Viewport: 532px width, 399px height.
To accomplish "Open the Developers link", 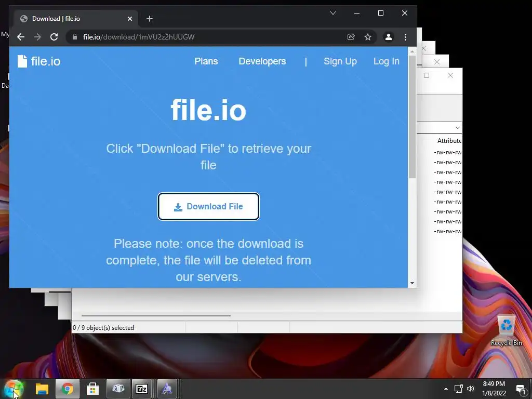I will coord(262,61).
